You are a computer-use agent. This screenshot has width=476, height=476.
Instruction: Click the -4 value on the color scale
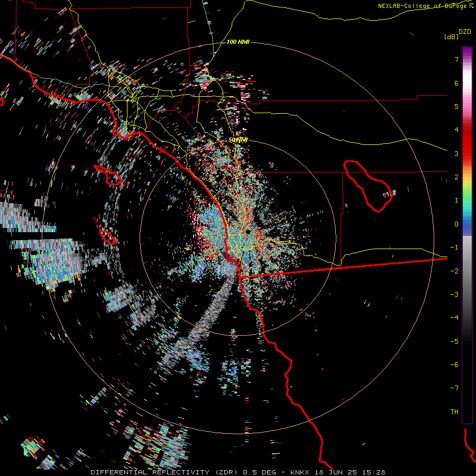point(454,318)
